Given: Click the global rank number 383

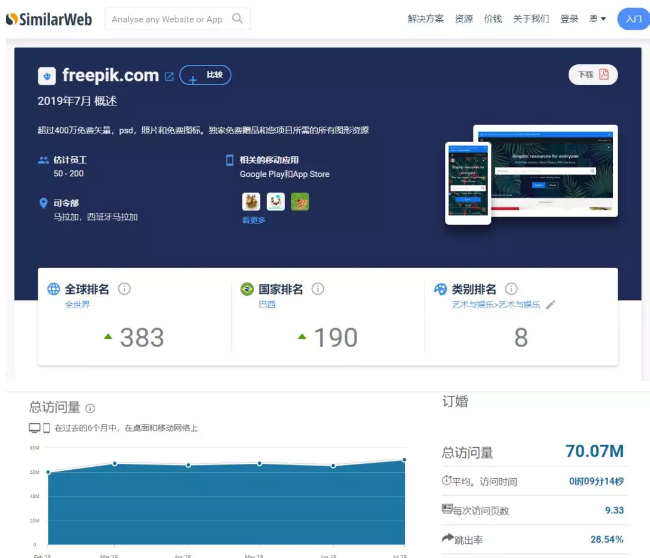Looking at the screenshot, I should pyautogui.click(x=142, y=337).
